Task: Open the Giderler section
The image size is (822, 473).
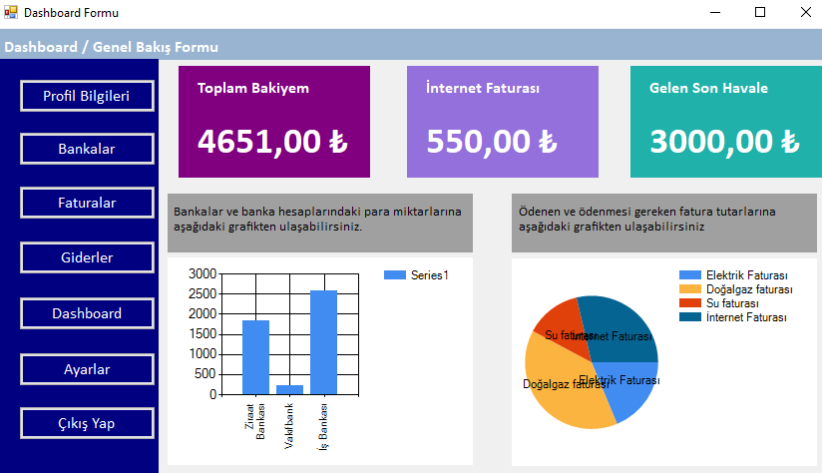Action: click(87, 257)
